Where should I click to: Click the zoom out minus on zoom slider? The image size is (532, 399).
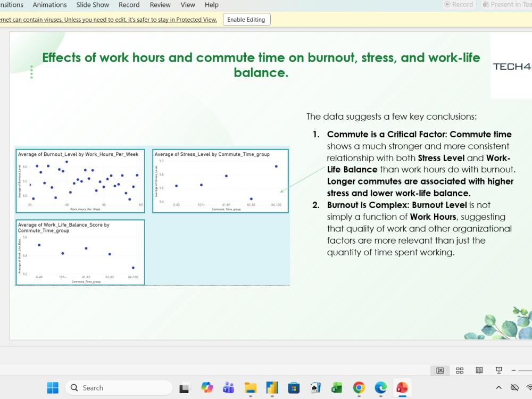click(x=514, y=370)
